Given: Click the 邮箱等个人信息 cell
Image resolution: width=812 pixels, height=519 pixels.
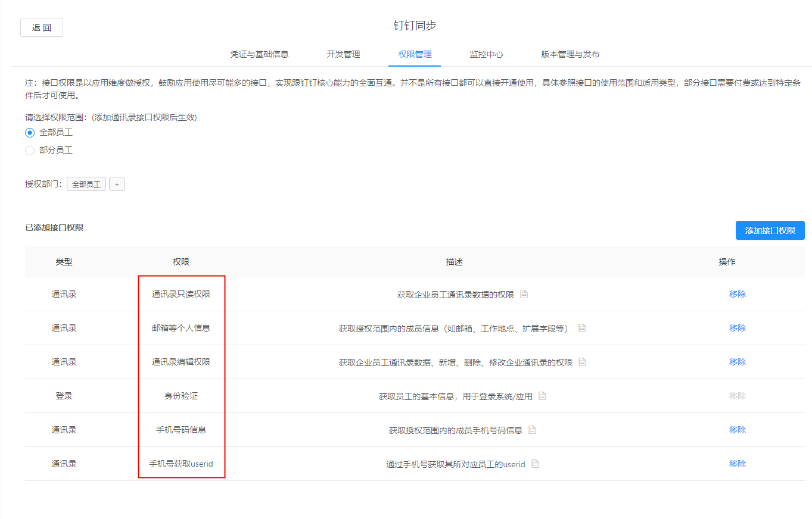Looking at the screenshot, I should (x=181, y=328).
